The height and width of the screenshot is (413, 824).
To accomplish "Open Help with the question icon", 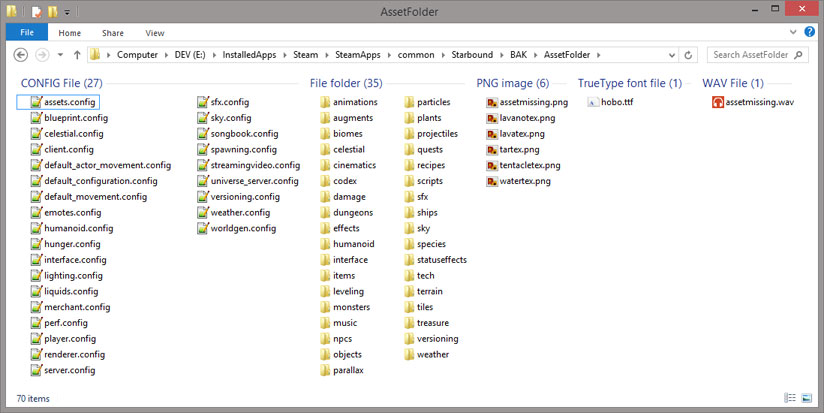I will click(809, 32).
